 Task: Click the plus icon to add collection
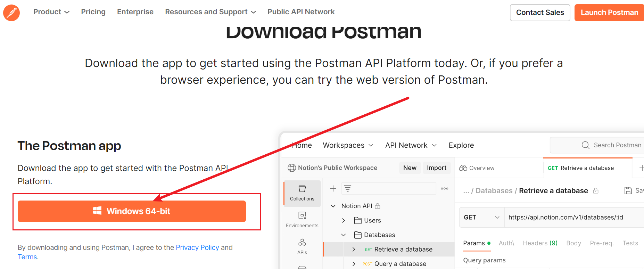pyautogui.click(x=333, y=188)
